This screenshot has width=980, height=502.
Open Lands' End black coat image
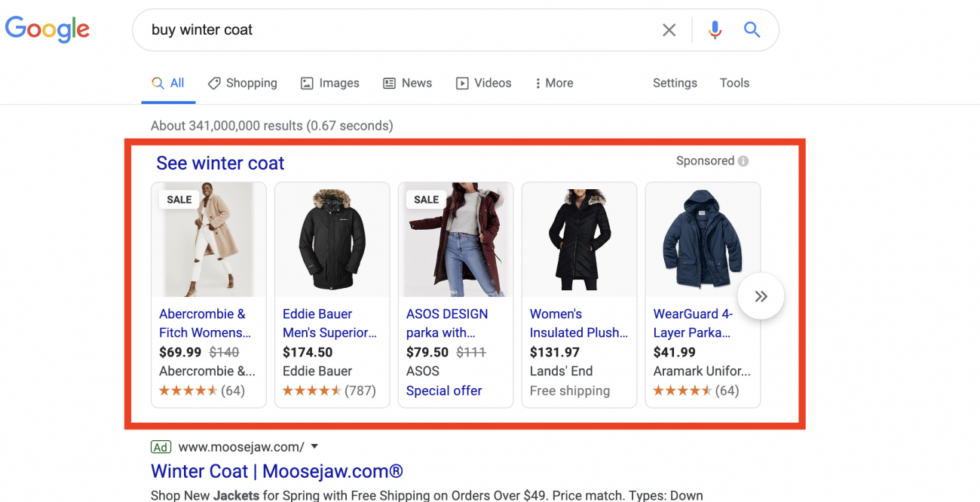pos(580,240)
